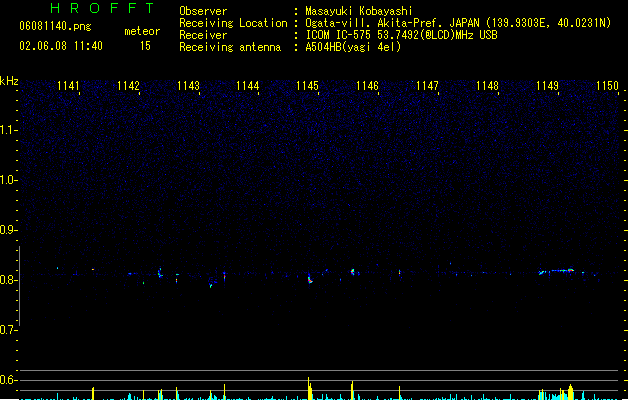Click the 1144 time marker
Image resolution: width=629 pixels, height=400 pixels.
(x=248, y=86)
